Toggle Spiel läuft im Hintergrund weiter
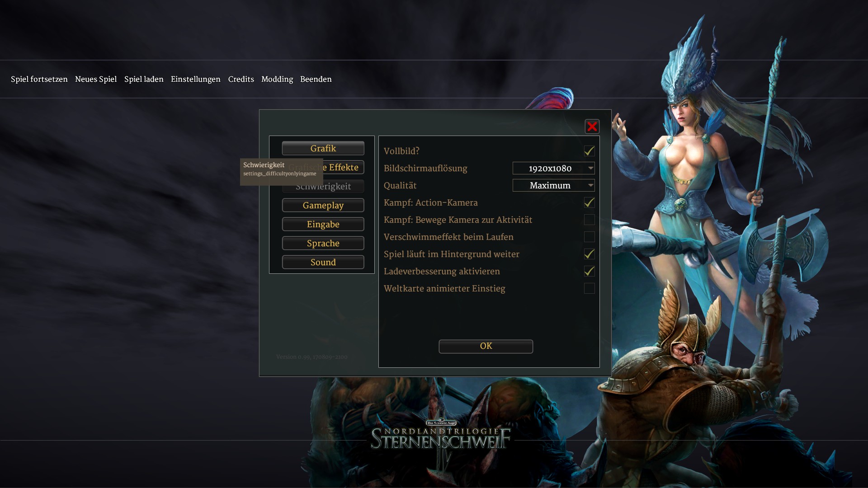The height and width of the screenshot is (488, 868). [589, 254]
